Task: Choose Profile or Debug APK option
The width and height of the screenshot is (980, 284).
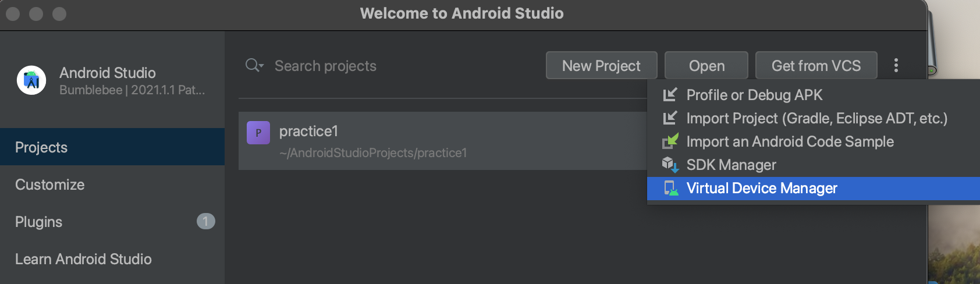Action: [754, 95]
